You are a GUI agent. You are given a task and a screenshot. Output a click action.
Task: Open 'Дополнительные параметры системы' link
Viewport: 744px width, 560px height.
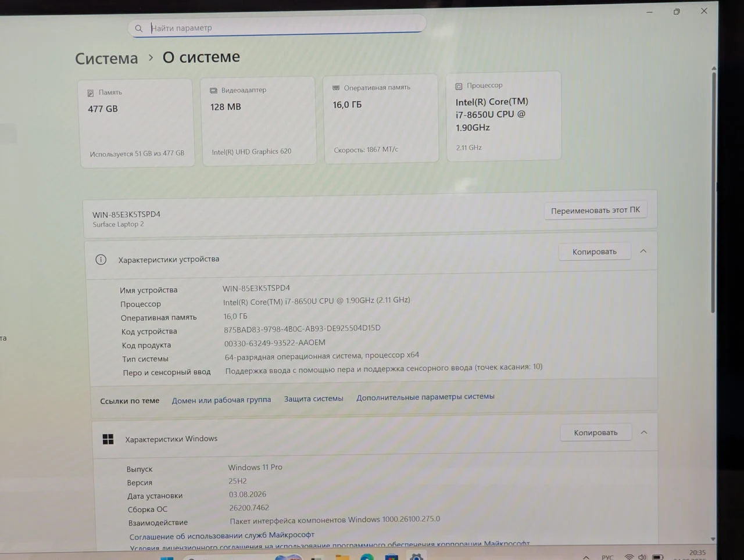click(425, 397)
